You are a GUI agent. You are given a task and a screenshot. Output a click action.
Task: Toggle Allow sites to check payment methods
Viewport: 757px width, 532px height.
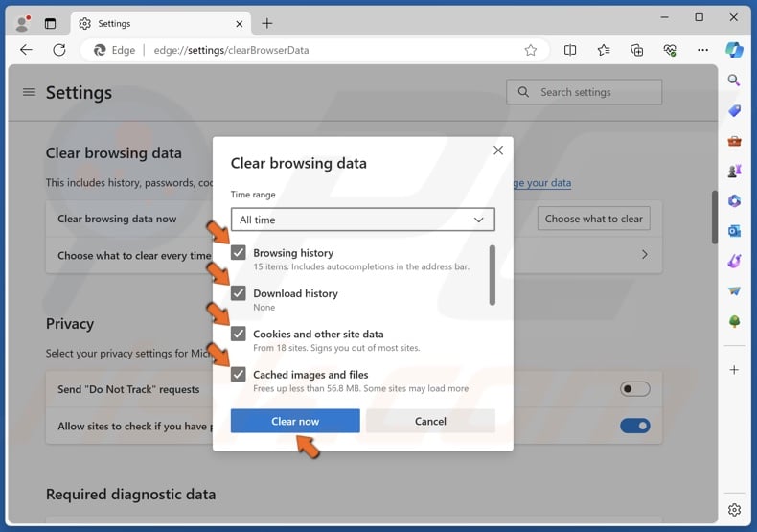pyautogui.click(x=635, y=426)
